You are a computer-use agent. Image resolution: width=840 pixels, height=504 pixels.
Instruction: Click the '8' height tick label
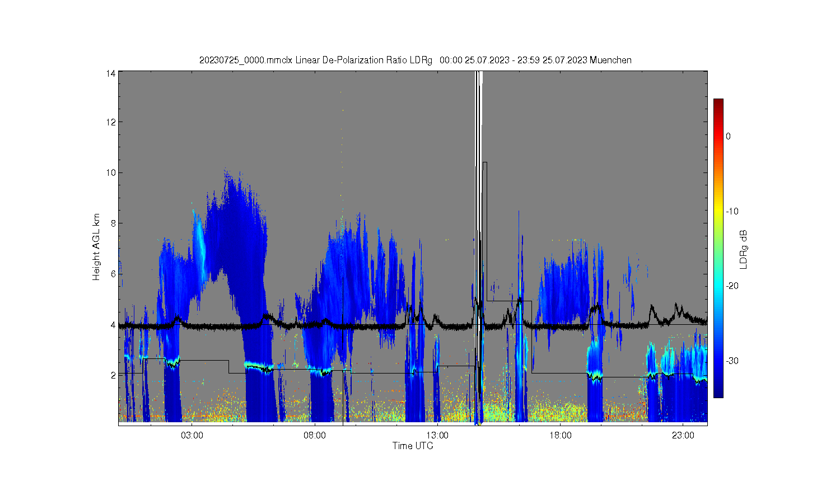tap(114, 223)
